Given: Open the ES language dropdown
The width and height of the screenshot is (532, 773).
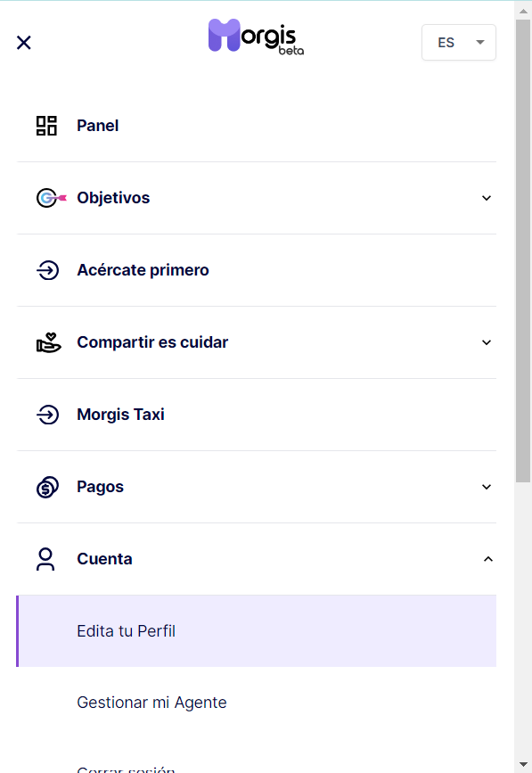Looking at the screenshot, I should coord(459,43).
